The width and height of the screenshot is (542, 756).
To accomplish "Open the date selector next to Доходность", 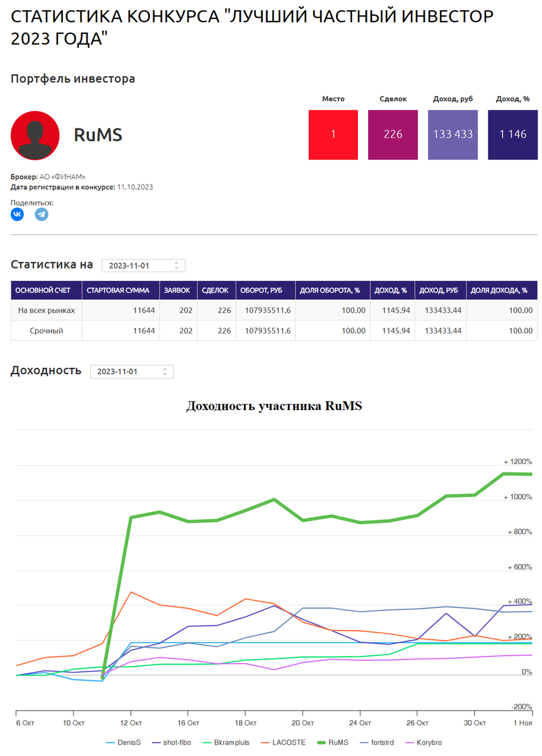I will coord(132,372).
